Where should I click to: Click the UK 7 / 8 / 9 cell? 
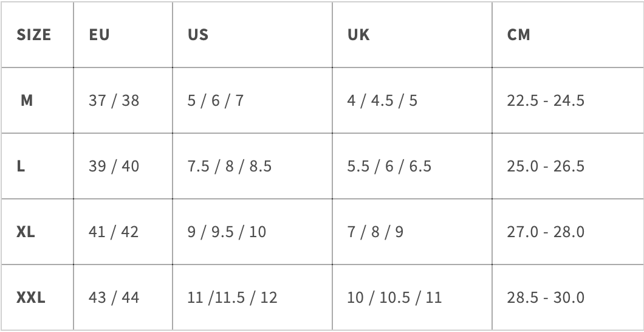(x=375, y=232)
